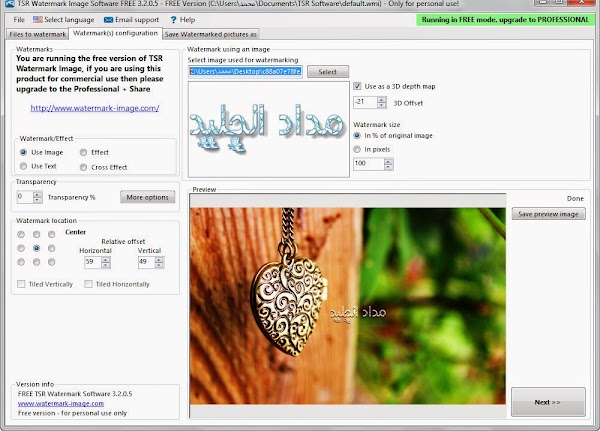Toggle Use as a 3D depth map
600x431 pixels.
tap(357, 86)
